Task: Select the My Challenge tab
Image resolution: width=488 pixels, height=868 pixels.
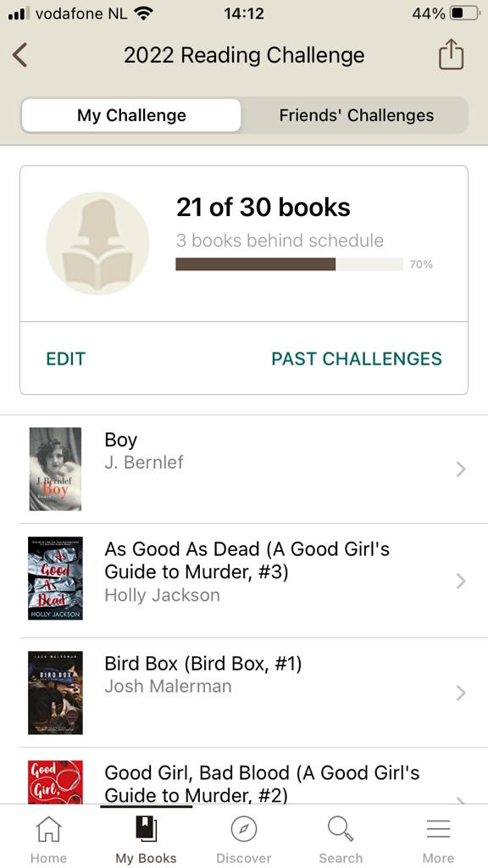Action: coord(131,115)
